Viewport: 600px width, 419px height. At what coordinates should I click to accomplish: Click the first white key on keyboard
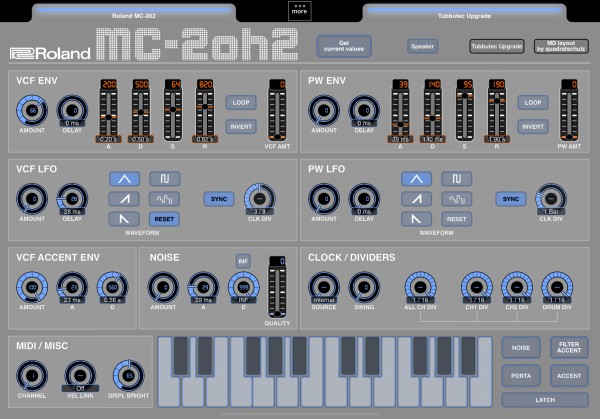click(x=169, y=390)
